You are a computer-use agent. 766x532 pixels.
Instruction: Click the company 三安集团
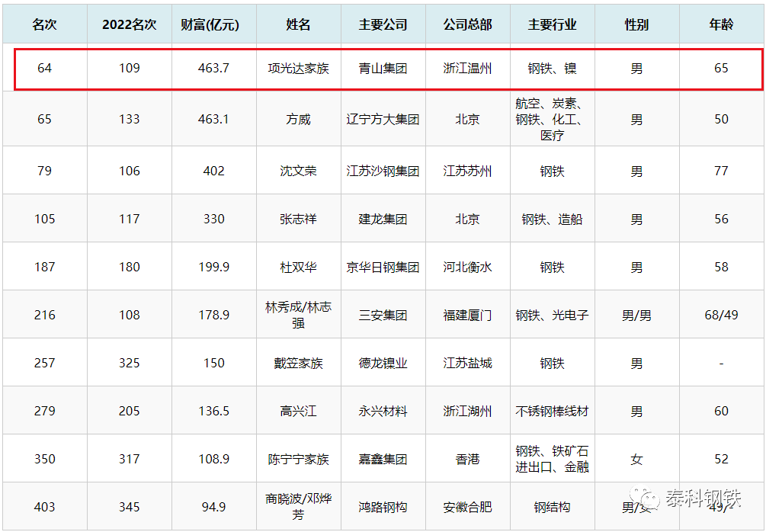click(383, 315)
